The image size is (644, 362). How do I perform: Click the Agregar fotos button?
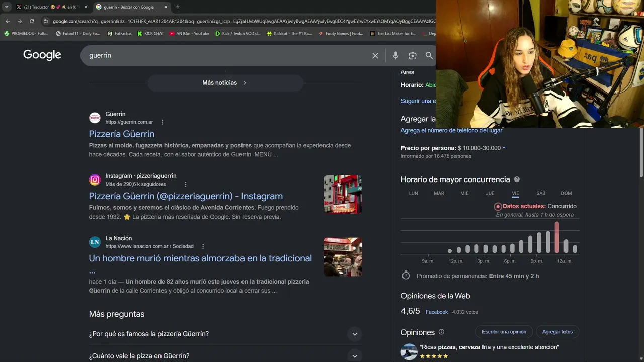pyautogui.click(x=557, y=332)
